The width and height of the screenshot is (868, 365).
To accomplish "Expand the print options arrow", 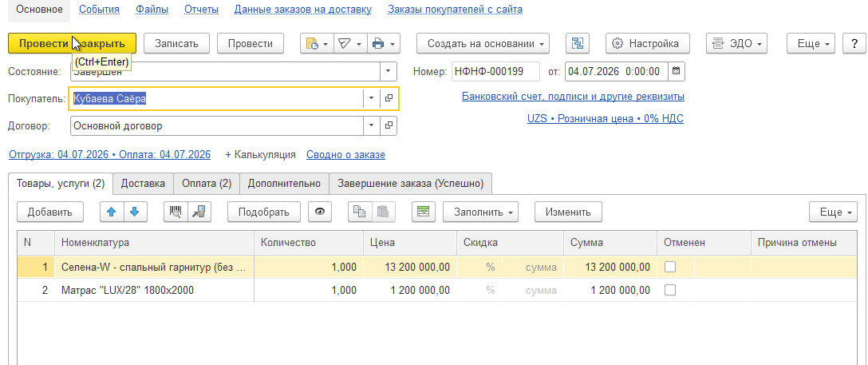I will click(392, 43).
